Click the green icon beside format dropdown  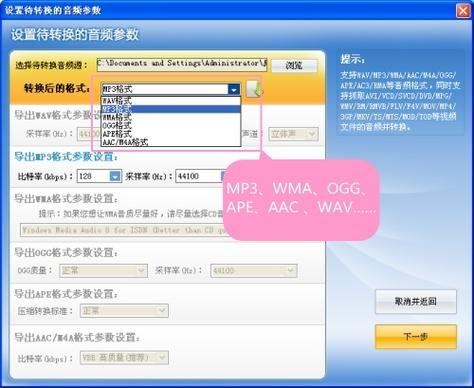point(254,89)
